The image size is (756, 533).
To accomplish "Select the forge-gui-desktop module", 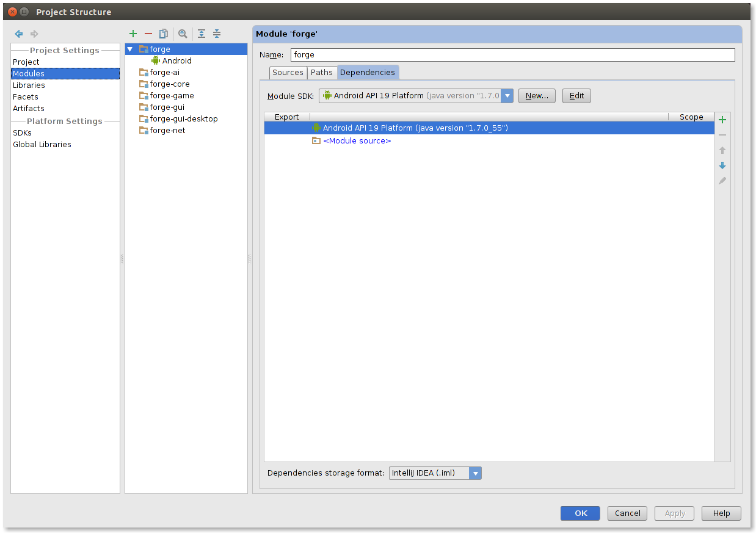I will tap(183, 119).
